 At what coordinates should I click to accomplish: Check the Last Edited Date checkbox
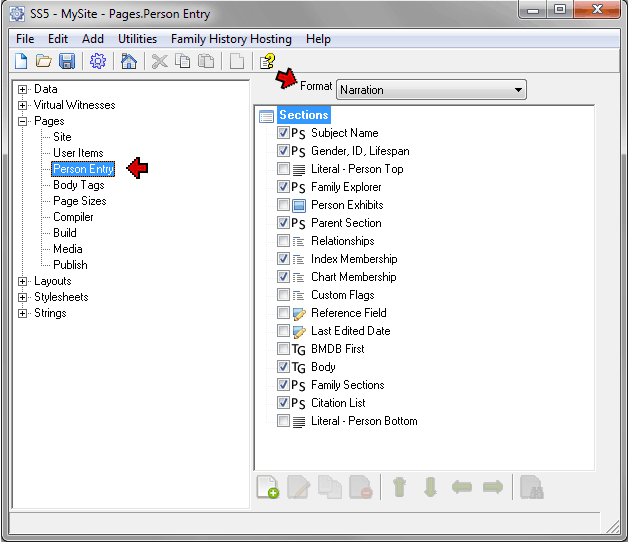pyautogui.click(x=284, y=331)
